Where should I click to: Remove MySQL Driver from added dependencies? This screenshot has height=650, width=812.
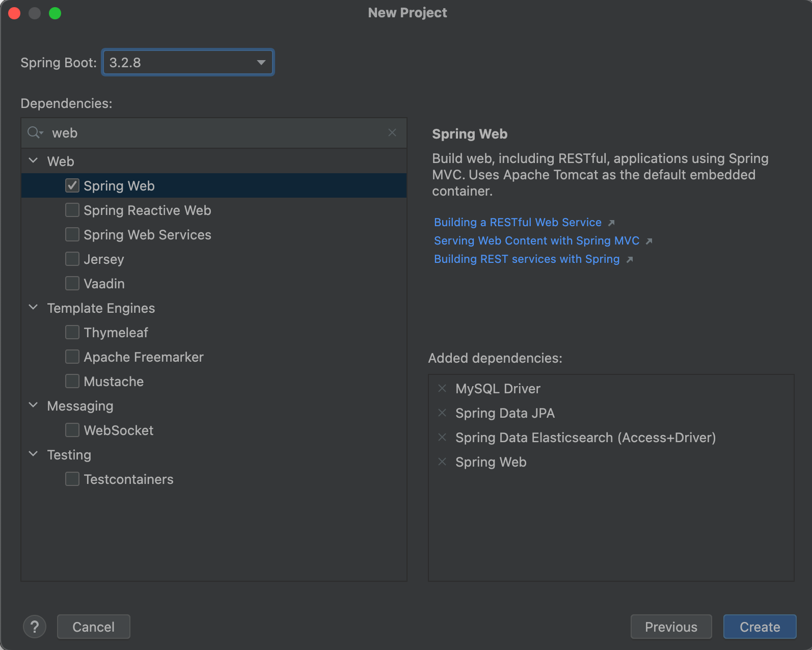tap(442, 389)
